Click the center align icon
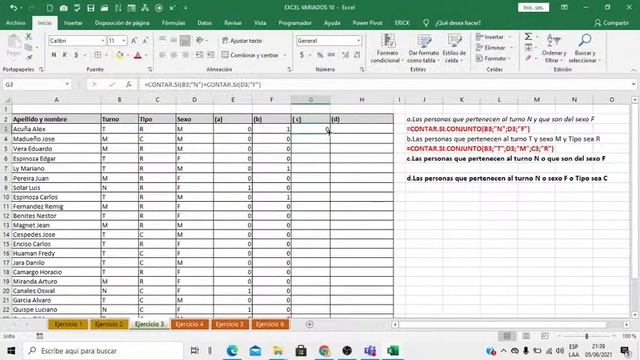This screenshot has width=640, height=360. tap(173, 55)
